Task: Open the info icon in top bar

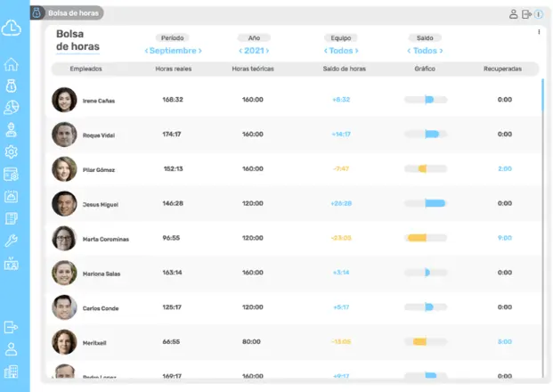Action: tap(539, 14)
